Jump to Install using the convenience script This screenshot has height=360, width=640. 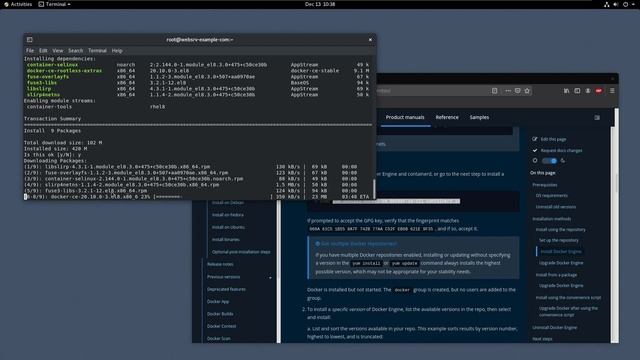click(568, 298)
